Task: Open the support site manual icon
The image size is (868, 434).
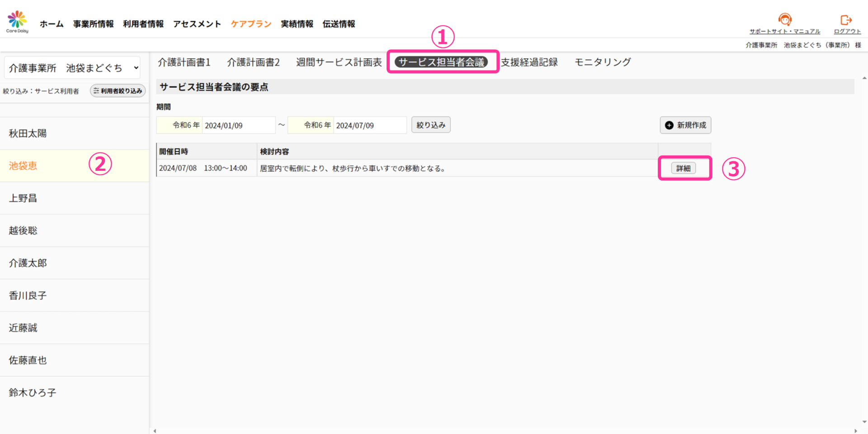Action: tap(785, 20)
